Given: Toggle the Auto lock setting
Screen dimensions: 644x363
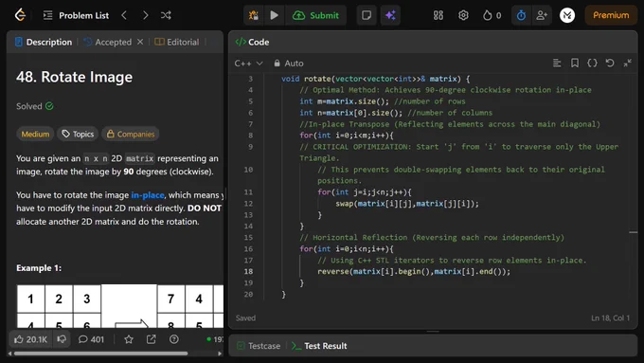Looking at the screenshot, I should 288,64.
